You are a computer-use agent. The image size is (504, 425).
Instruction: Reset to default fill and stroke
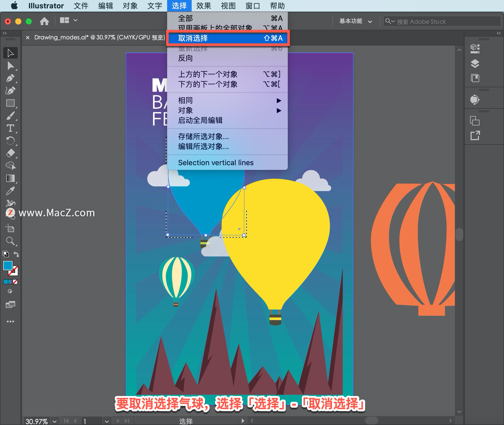pos(6,254)
